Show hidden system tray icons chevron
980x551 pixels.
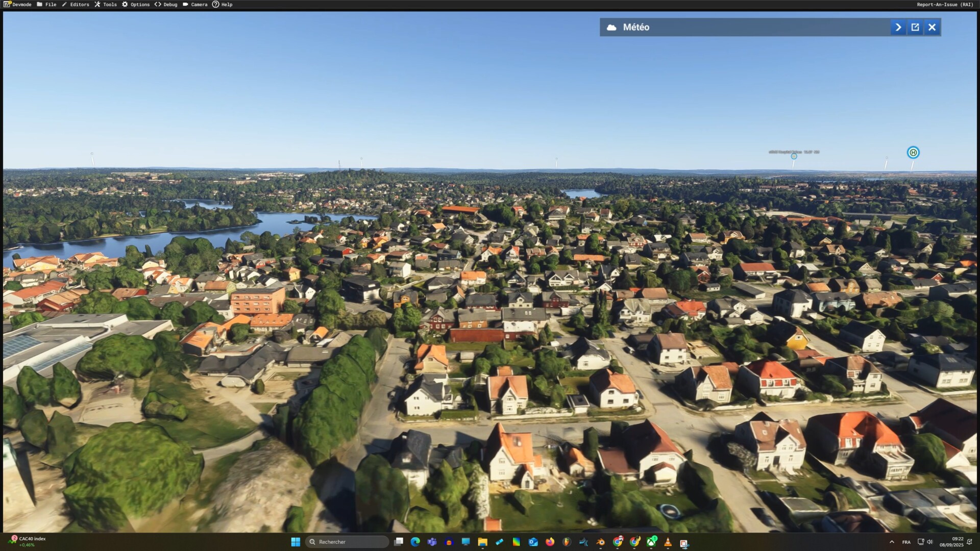[892, 542]
